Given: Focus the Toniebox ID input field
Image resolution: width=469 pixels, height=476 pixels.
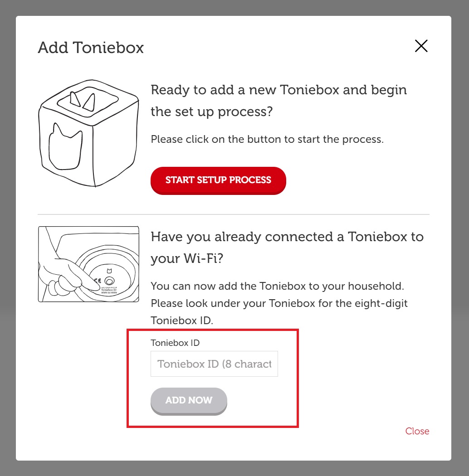Looking at the screenshot, I should [x=214, y=364].
